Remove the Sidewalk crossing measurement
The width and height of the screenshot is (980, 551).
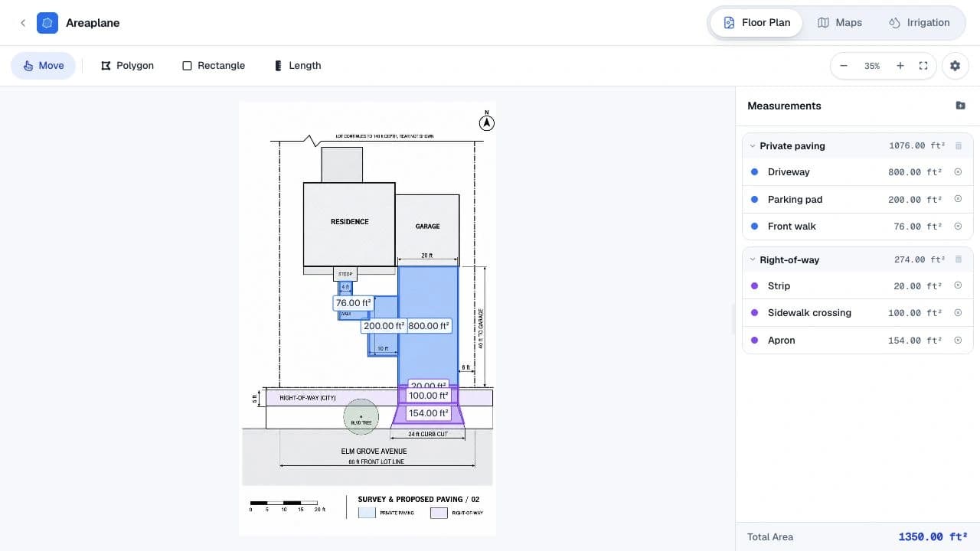pos(958,313)
